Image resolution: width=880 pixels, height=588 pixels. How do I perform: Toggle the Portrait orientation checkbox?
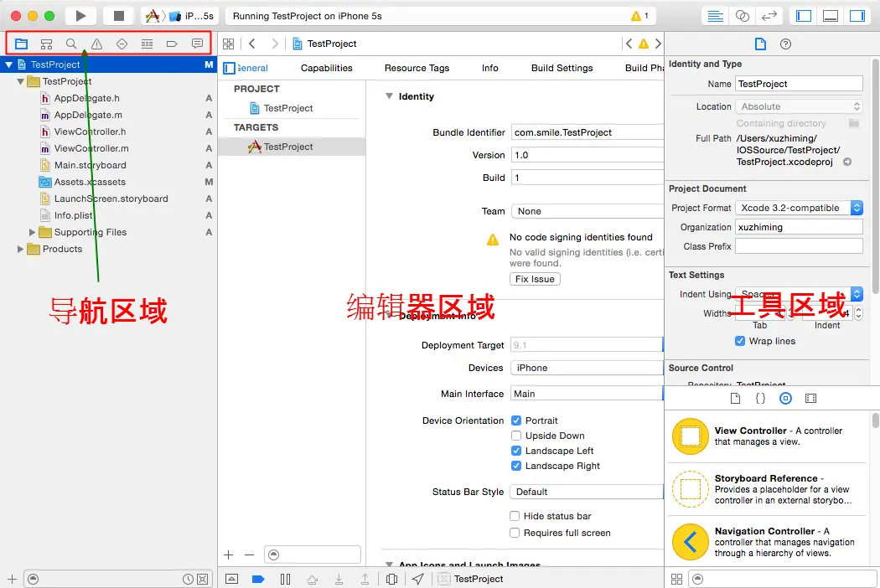click(516, 420)
